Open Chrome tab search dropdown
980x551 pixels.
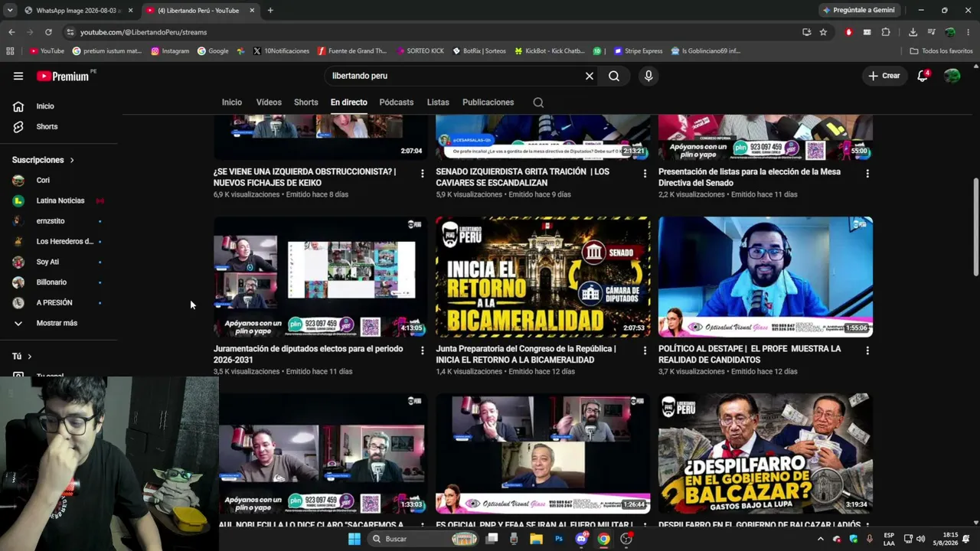(x=10, y=11)
